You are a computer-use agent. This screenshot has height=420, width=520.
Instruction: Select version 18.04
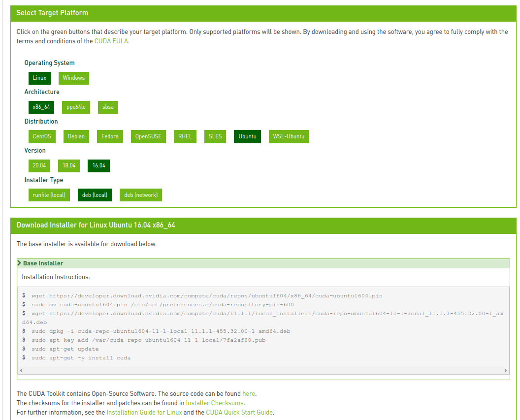(x=69, y=166)
